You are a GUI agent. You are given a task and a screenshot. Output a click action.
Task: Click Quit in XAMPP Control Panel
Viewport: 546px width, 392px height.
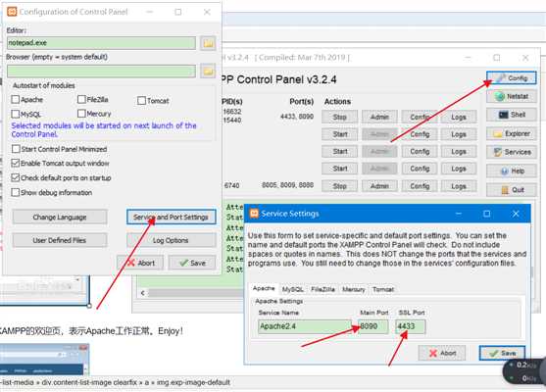coord(511,190)
